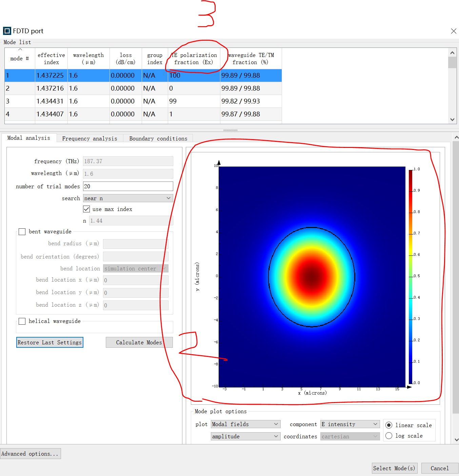The image size is (459, 476).
Task: Click the mode list scroll-down arrow
Action: coord(452,119)
